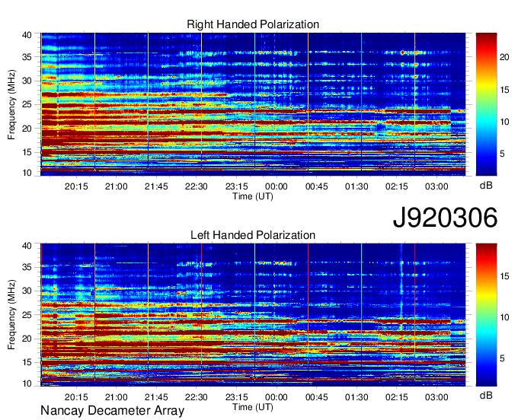This screenshot has width=518, height=420.
Task: Click the "21:45" time tick on the Right Handed plot
Action: tap(156, 186)
